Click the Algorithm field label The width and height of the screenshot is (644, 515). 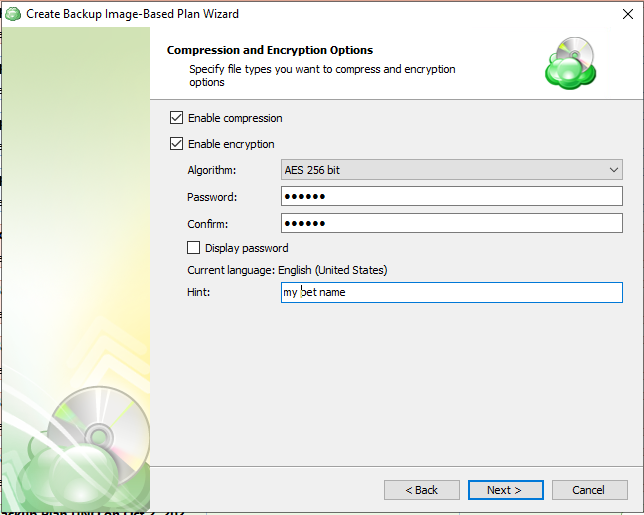pyautogui.click(x=212, y=171)
